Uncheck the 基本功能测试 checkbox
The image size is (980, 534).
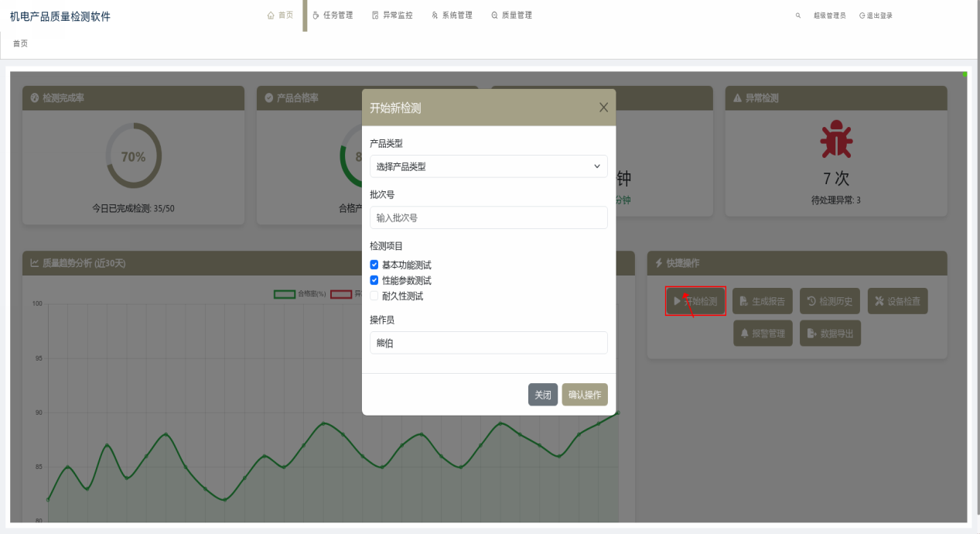[x=374, y=265]
